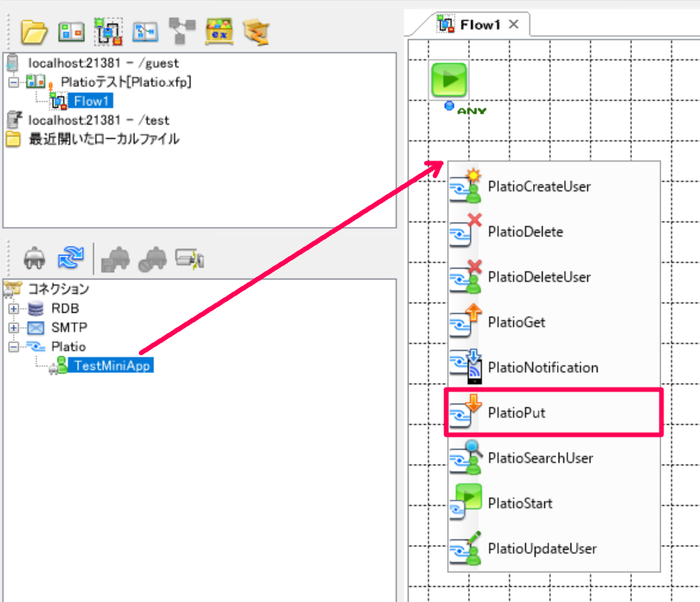
Task: Select the コネクション root node
Action: click(x=59, y=289)
